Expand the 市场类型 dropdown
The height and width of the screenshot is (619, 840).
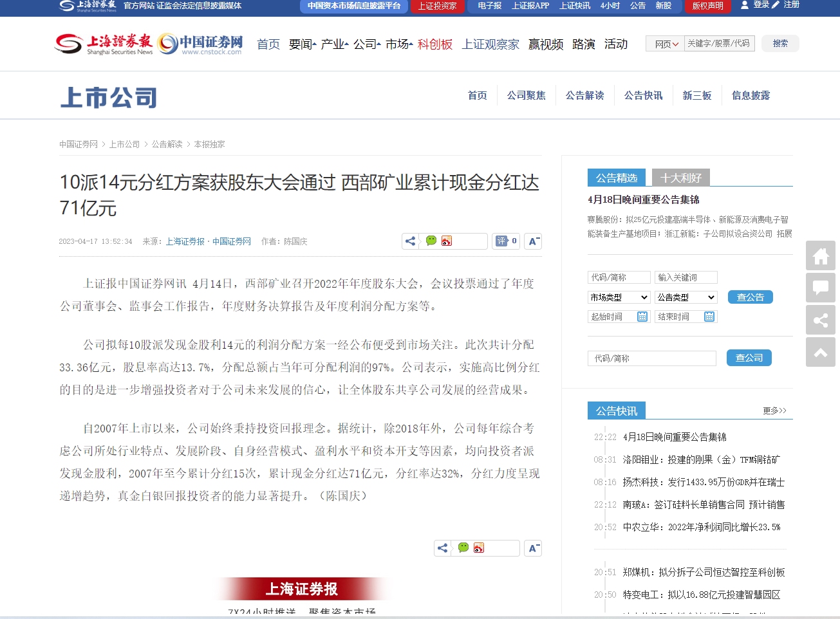tap(619, 297)
